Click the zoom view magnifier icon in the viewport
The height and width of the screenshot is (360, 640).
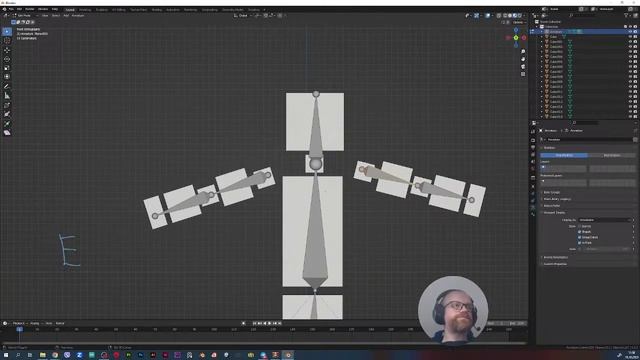click(523, 52)
